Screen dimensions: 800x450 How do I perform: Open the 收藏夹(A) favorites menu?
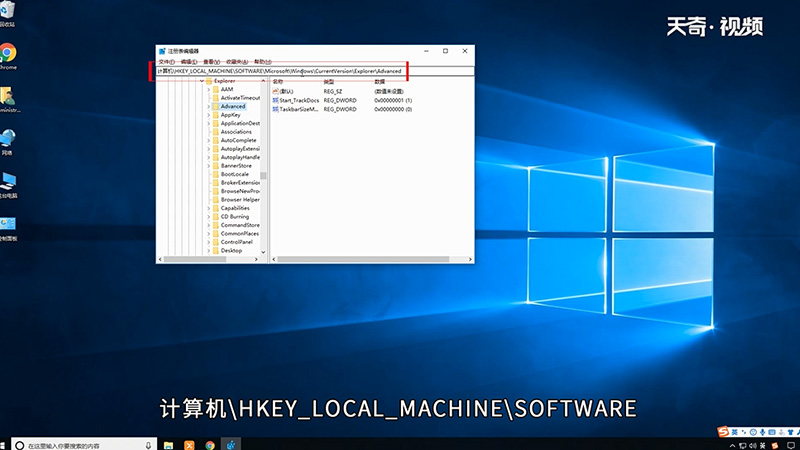[237, 62]
